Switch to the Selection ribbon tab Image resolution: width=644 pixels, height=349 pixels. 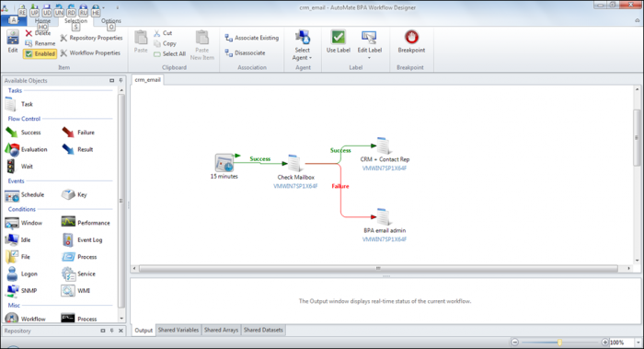(76, 20)
